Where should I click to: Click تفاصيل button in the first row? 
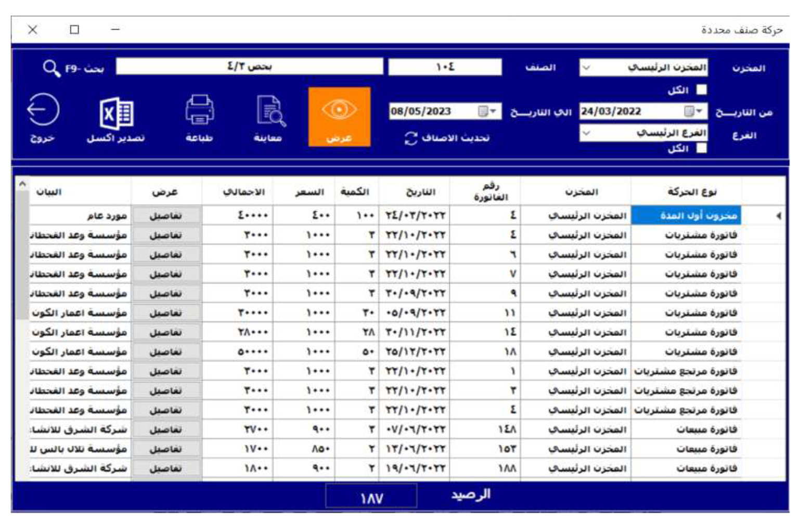(x=166, y=216)
